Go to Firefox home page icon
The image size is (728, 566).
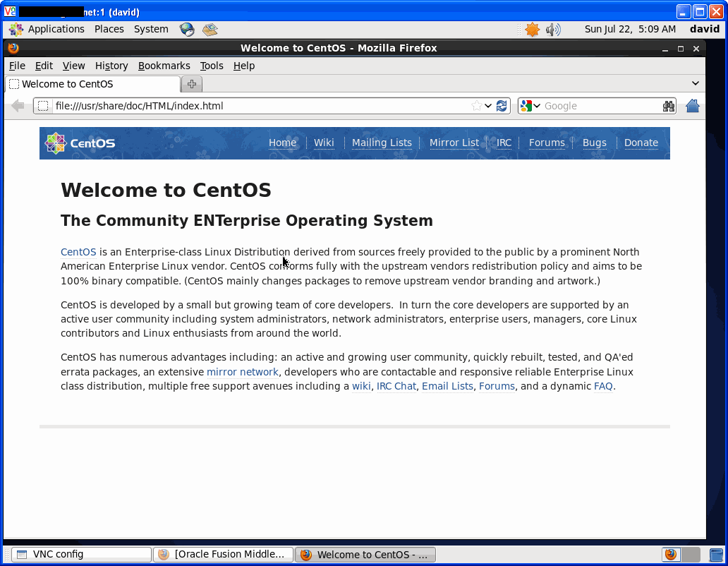[692, 106]
